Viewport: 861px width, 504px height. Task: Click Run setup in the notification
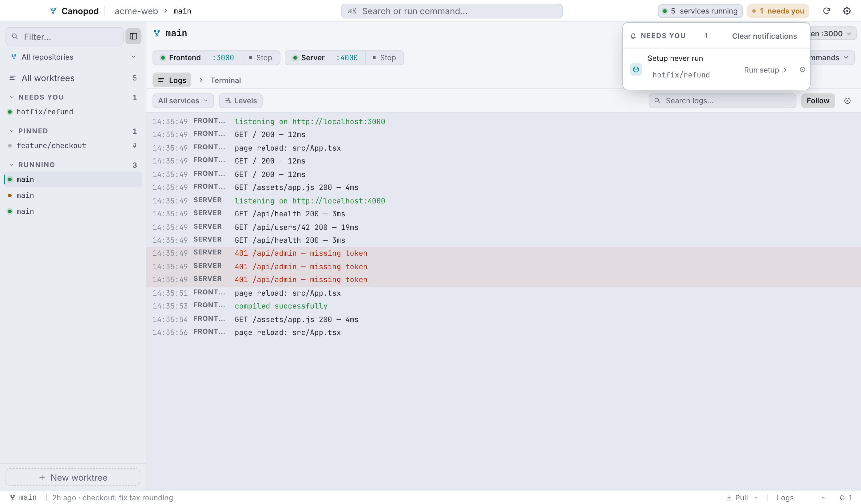point(765,70)
